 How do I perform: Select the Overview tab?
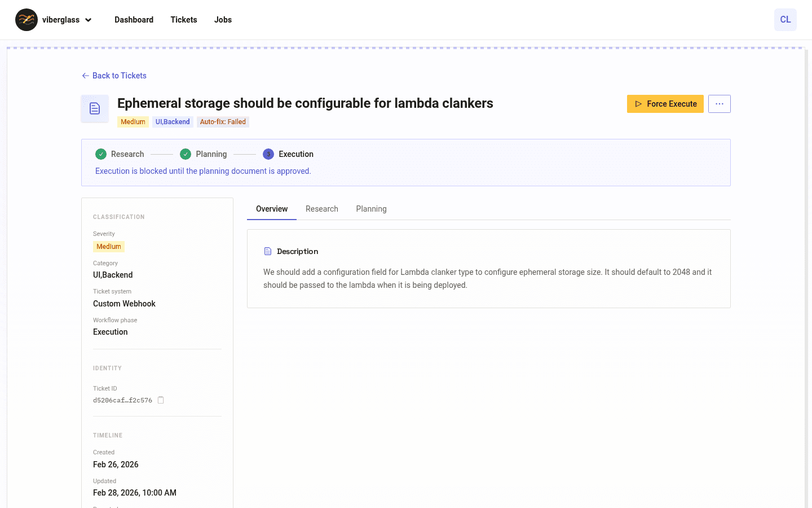click(x=272, y=209)
